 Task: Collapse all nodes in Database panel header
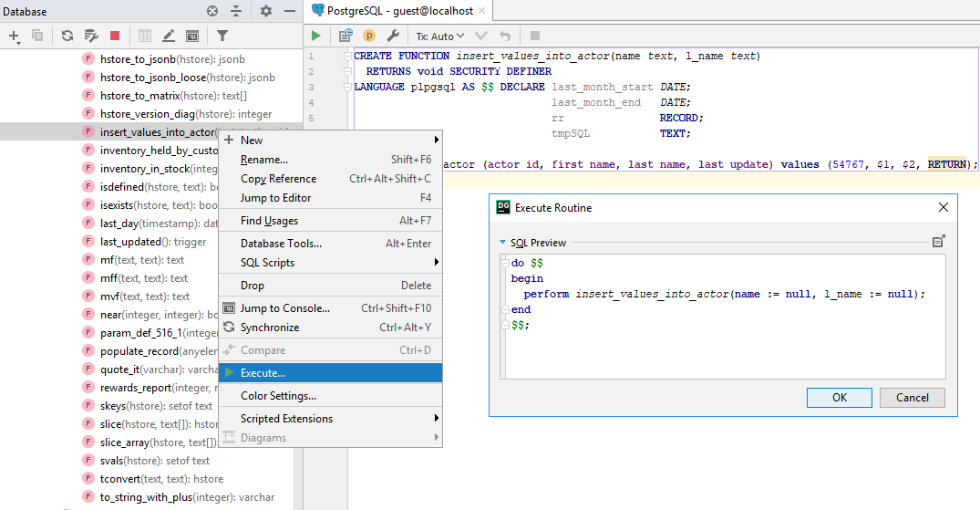click(x=236, y=11)
